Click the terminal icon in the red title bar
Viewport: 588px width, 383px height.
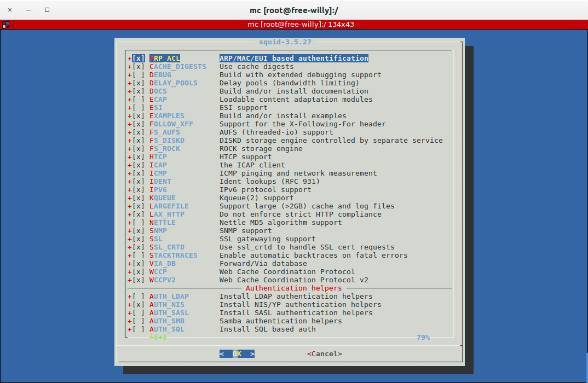tap(5, 25)
